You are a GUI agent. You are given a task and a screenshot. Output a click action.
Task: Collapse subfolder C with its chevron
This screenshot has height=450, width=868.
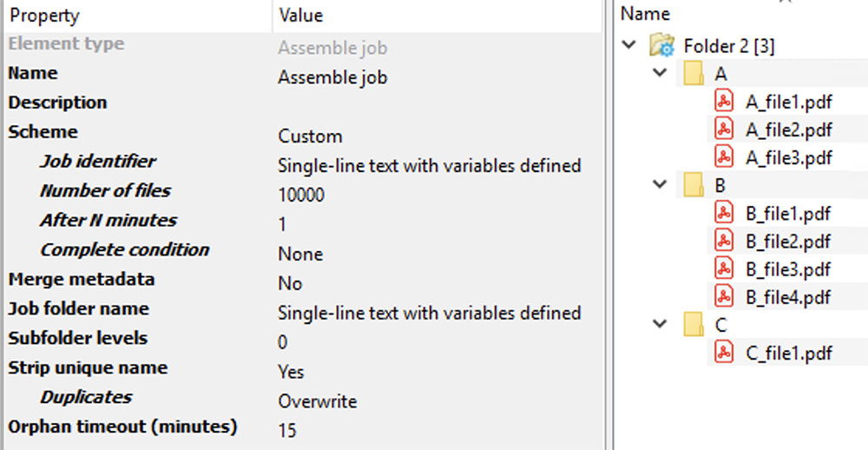(x=661, y=324)
